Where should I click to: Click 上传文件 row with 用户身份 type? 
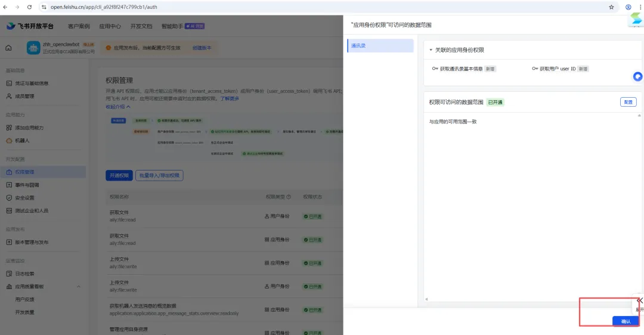pyautogui.click(x=224, y=287)
